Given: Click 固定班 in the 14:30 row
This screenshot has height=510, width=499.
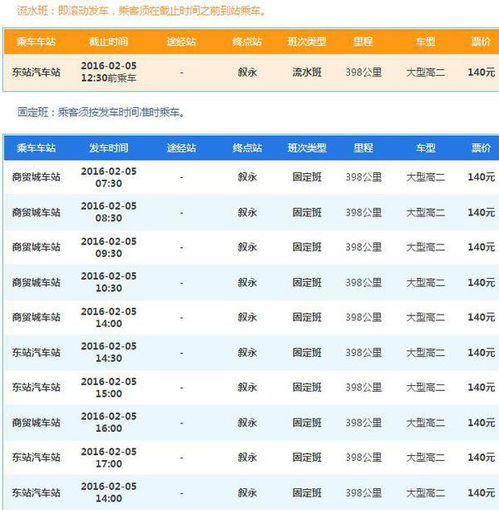Looking at the screenshot, I should (x=307, y=353).
